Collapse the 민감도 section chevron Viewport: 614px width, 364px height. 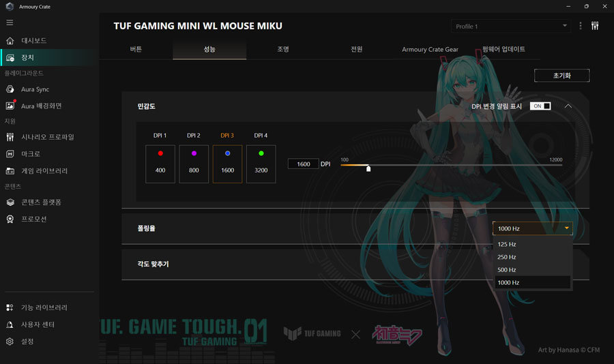(568, 106)
